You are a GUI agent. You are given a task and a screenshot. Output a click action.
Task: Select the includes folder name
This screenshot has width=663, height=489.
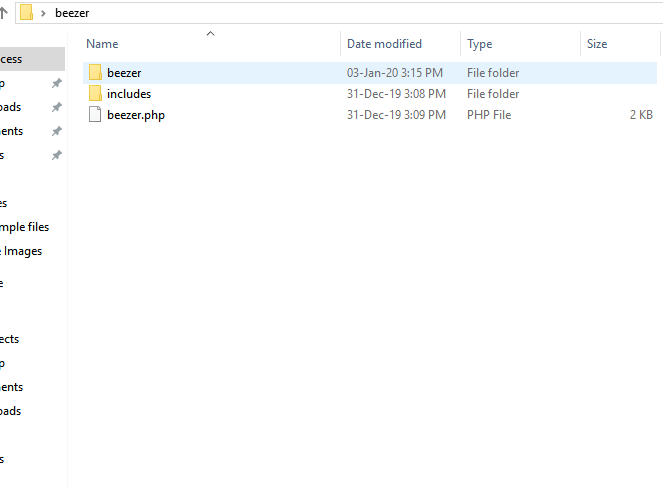[129, 94]
